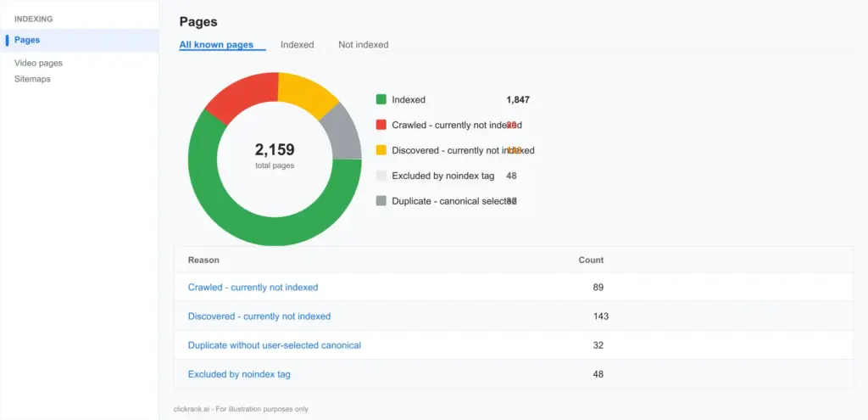Switch to the Indexed tab

[x=297, y=45]
